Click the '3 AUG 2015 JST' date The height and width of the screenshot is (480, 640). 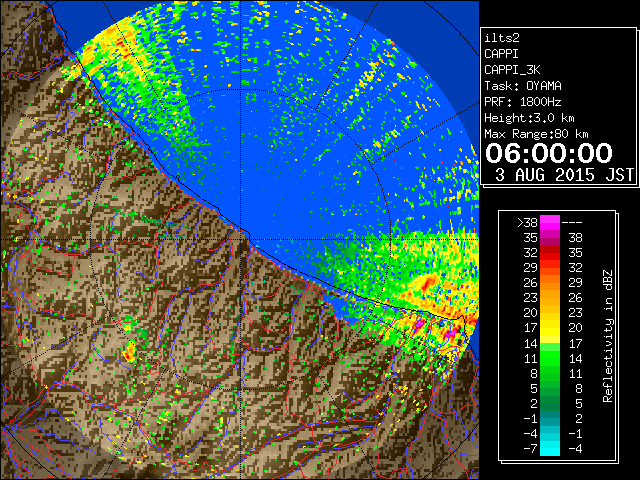pos(564,175)
